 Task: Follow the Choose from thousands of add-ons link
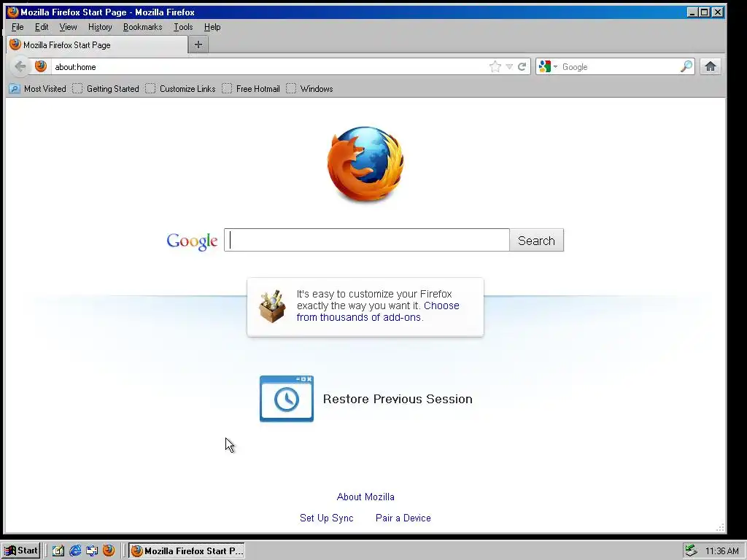pyautogui.click(x=378, y=311)
